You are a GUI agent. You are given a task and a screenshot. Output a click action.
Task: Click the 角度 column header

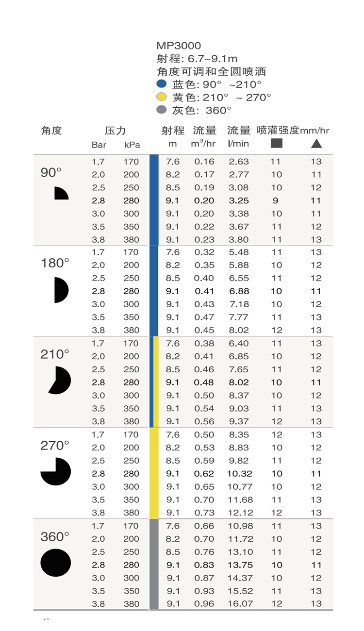coord(51,131)
